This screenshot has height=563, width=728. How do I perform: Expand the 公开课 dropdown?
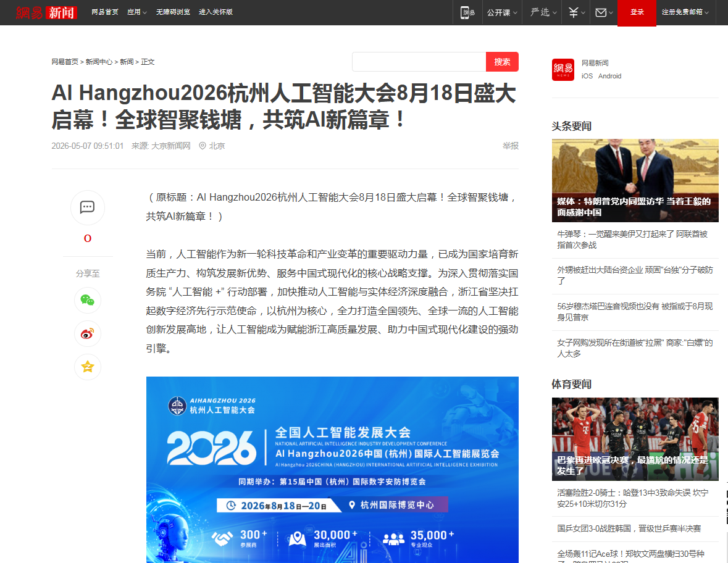coord(502,12)
